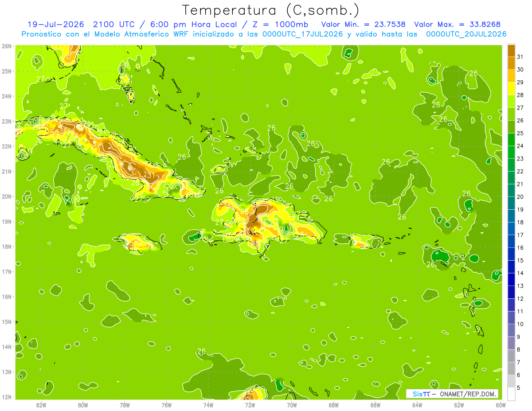Click the title 'Temperatura (C,somb.)'
This screenshot has width=532, height=411.
270,10
